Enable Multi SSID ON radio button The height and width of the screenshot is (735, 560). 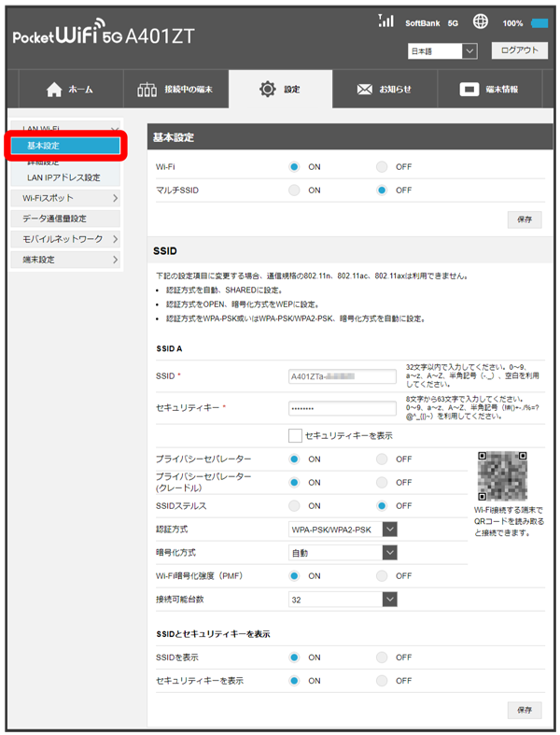[x=294, y=191]
